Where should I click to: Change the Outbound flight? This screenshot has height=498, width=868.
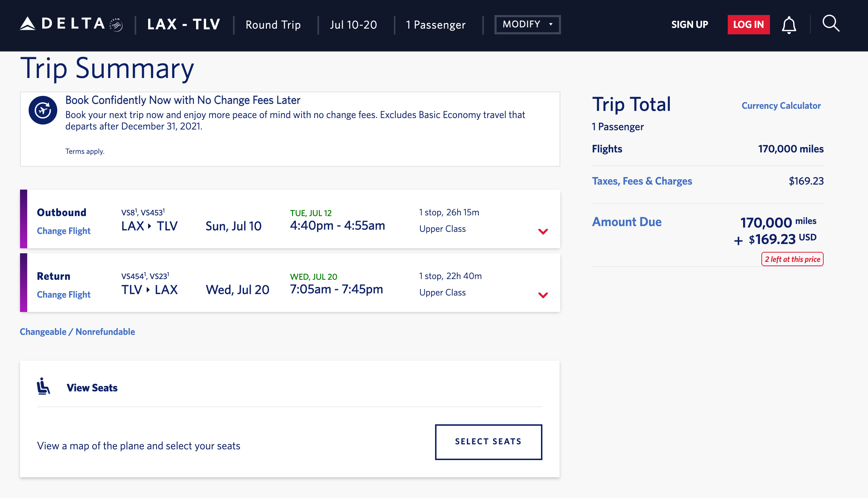(x=64, y=231)
